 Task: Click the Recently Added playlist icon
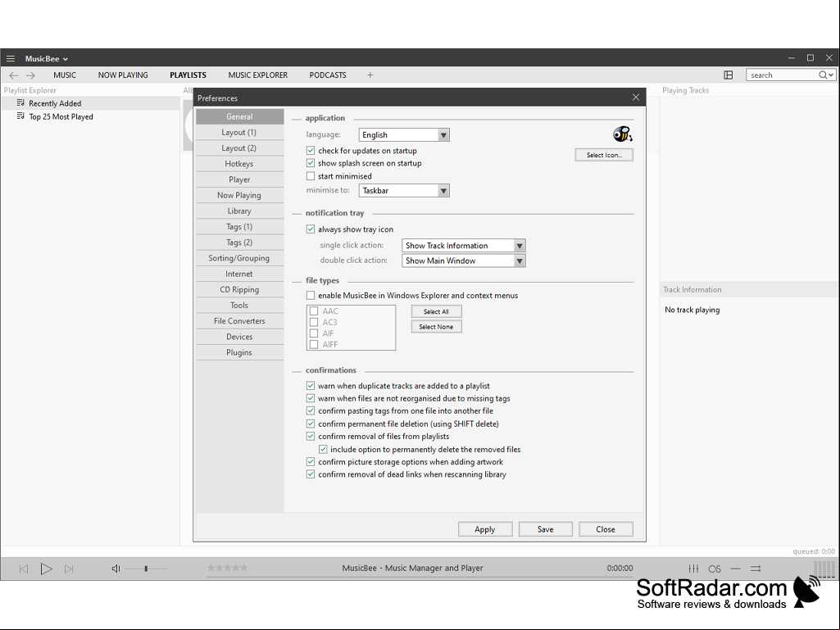(x=20, y=102)
